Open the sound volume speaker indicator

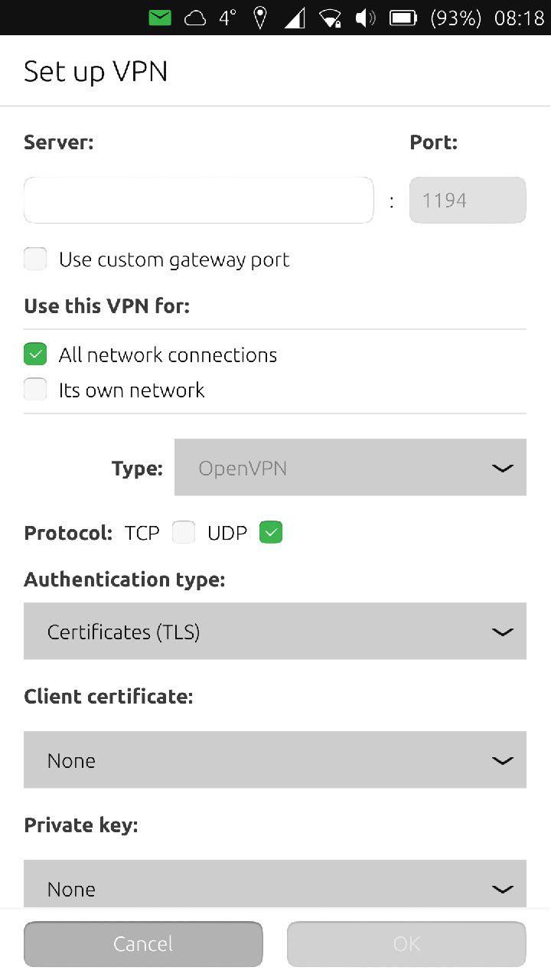(x=366, y=18)
